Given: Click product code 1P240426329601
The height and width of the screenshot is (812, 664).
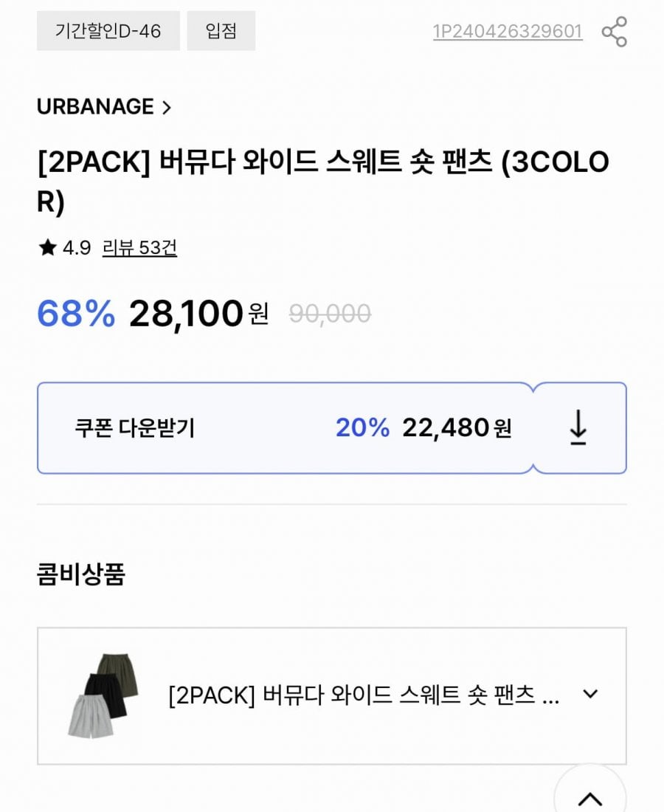Looking at the screenshot, I should [x=508, y=32].
